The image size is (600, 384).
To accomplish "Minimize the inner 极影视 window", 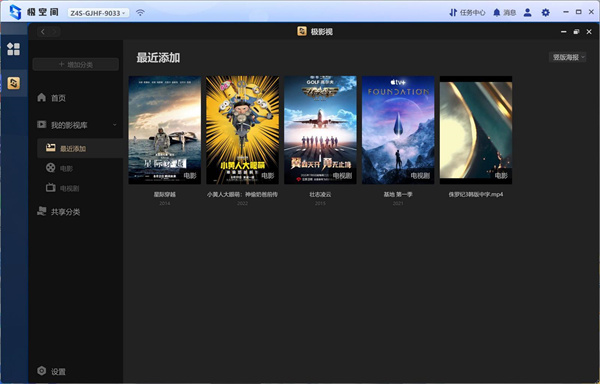I will pyautogui.click(x=563, y=32).
